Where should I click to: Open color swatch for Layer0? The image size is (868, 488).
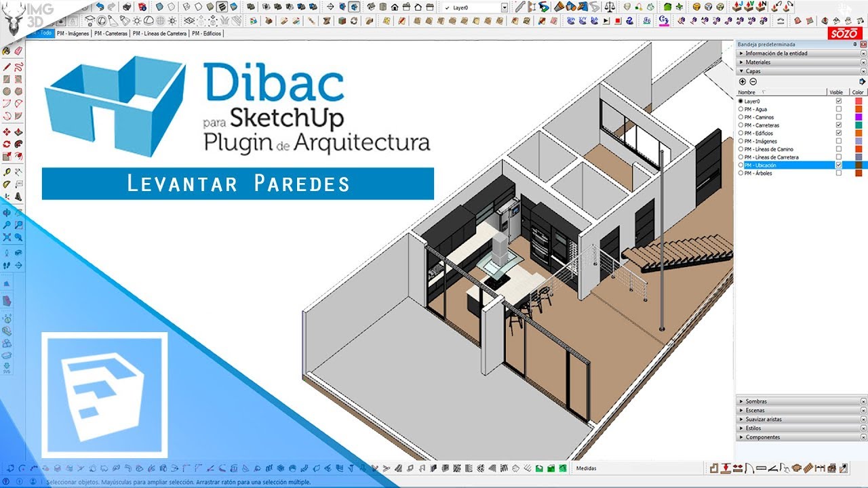pyautogui.click(x=859, y=101)
